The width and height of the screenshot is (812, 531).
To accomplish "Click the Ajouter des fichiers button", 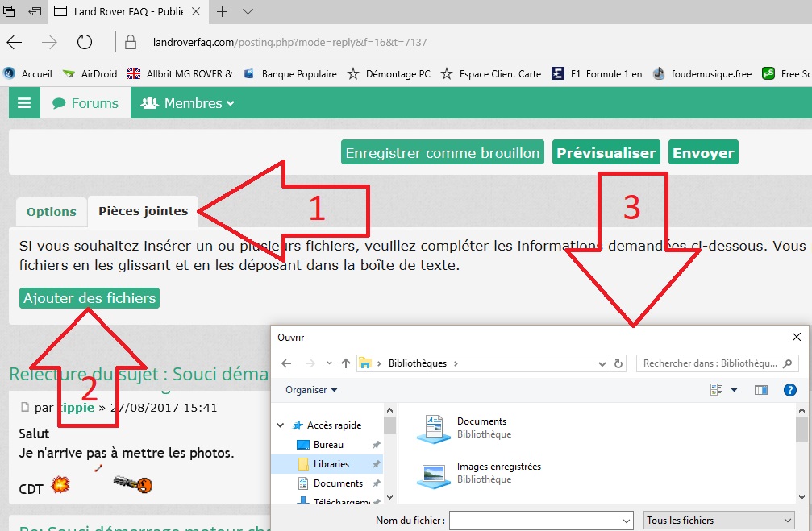I will point(90,298).
